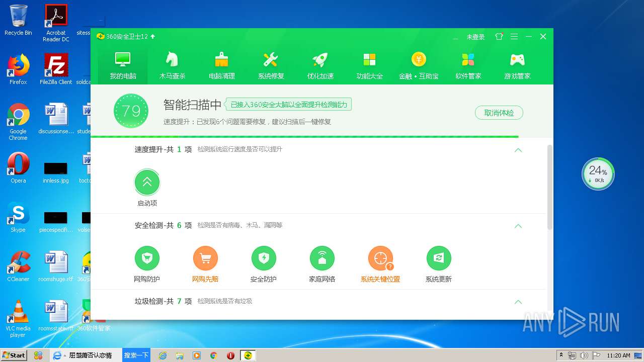Click the 24% floating accelerator ball

point(598,174)
